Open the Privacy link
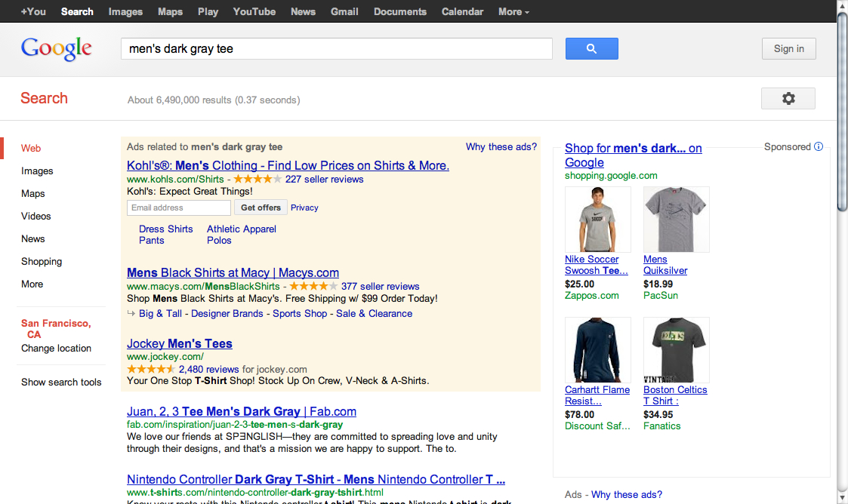Viewport: 848px width, 504px height. pyautogui.click(x=304, y=207)
